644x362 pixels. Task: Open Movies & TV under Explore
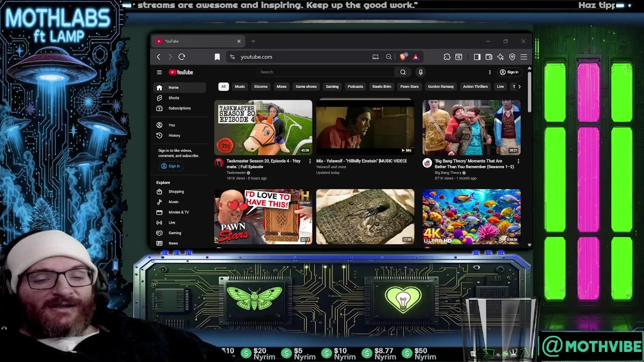180,212
